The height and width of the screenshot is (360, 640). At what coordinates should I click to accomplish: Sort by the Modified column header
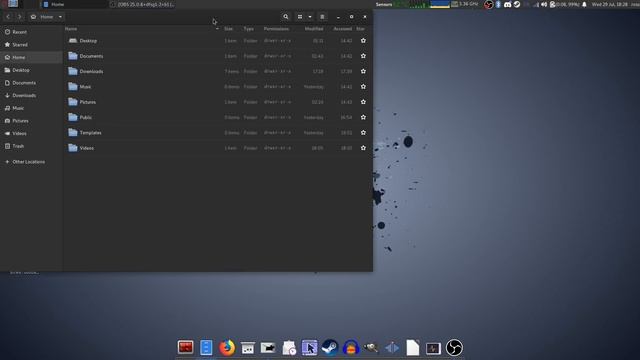coord(314,29)
